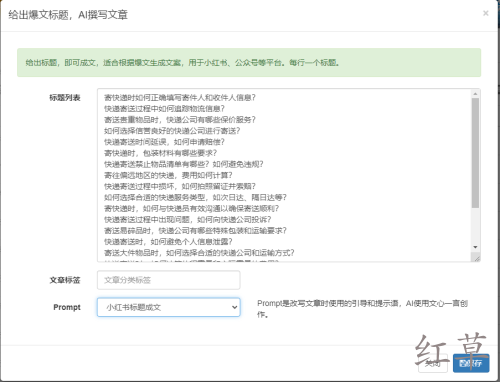Click the line 寄快递时,包装材料有哪些要求?
This screenshot has height=382, width=500.
(x=160, y=153)
